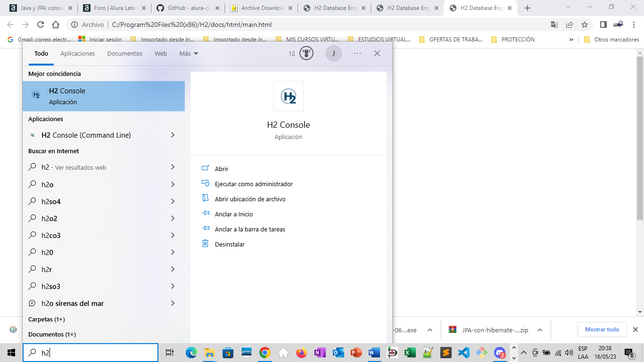Expand arrow for 'h2 - Ver resultados web'
Viewport: 644px width, 362px height.
(x=173, y=167)
